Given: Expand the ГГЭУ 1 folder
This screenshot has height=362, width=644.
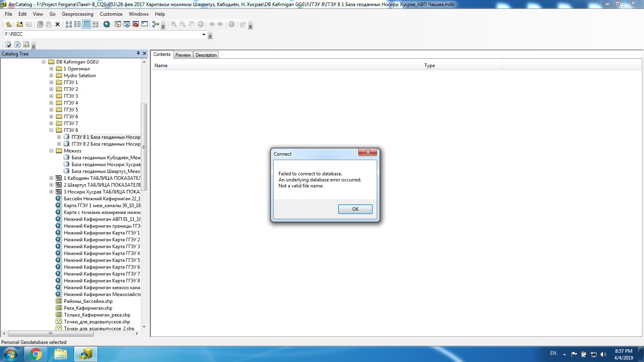Looking at the screenshot, I should 51,82.
